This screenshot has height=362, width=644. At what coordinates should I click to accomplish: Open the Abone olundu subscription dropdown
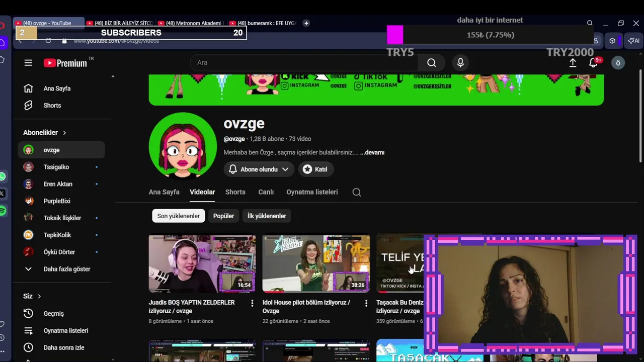tap(259, 169)
